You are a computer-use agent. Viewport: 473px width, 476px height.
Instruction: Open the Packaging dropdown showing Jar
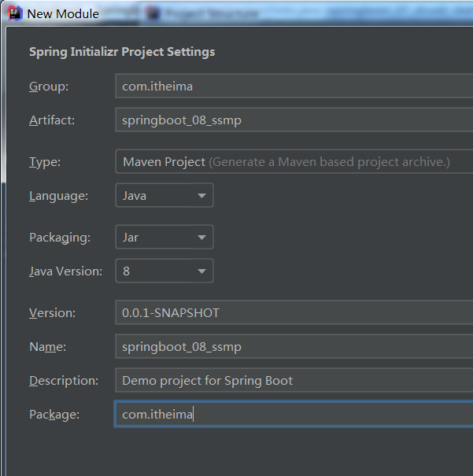pos(164,237)
